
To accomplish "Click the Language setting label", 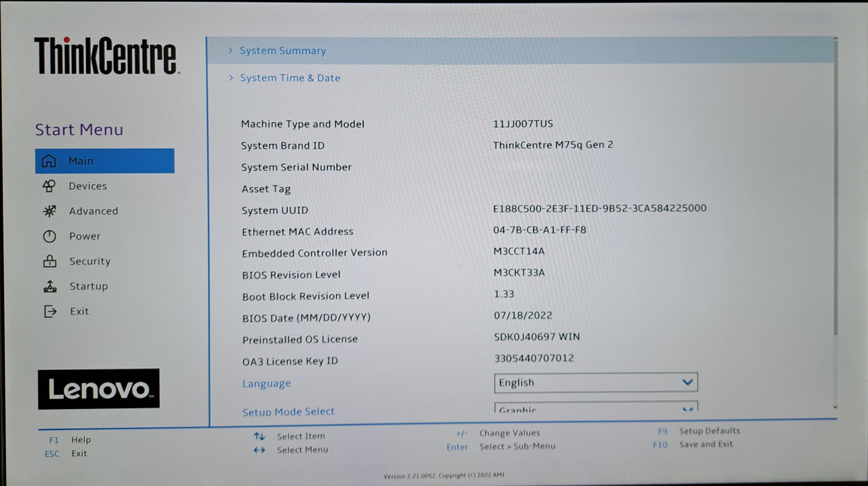I will pyautogui.click(x=267, y=384).
